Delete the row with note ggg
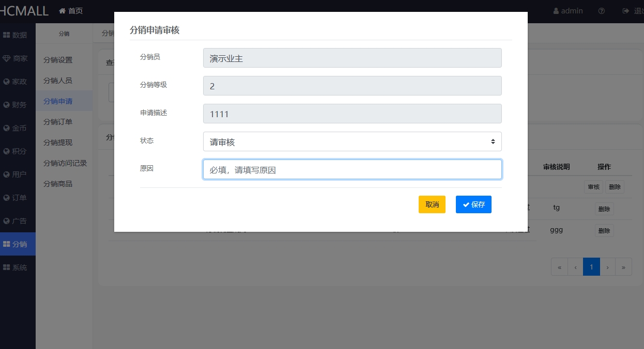 [x=604, y=231]
